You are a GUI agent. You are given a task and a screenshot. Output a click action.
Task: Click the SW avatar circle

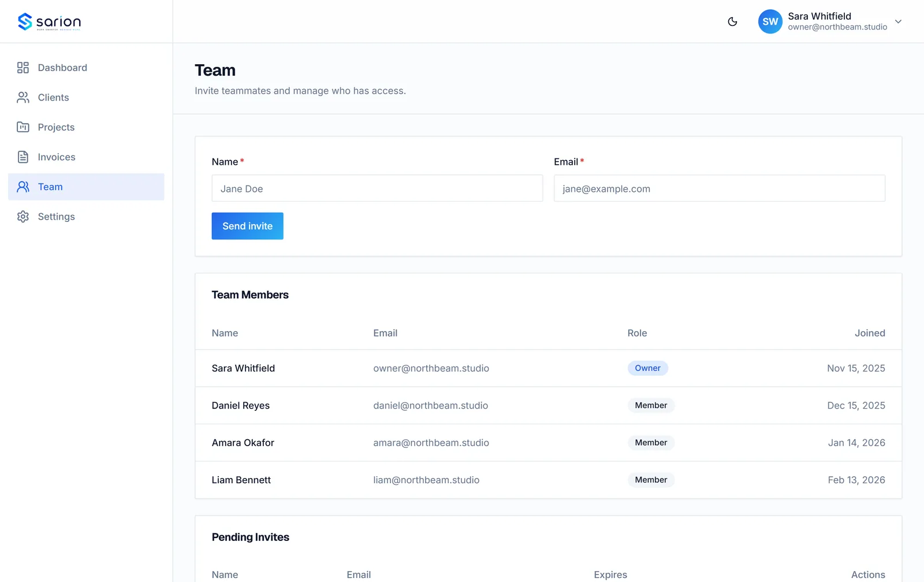770,21
